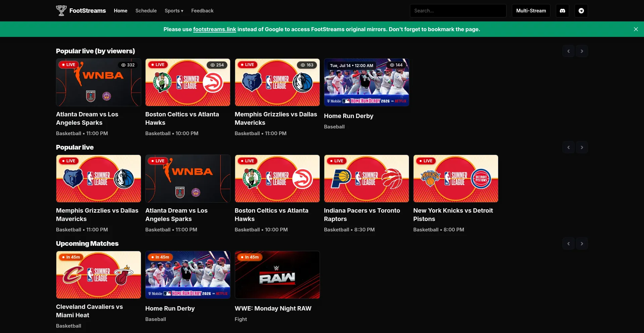
Task: Open upcoming Home Run Derby thumbnail
Action: tap(188, 275)
